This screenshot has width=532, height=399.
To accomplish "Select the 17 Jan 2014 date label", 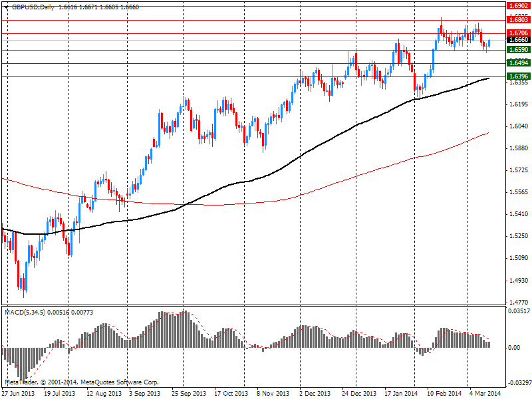I will 400,394.
